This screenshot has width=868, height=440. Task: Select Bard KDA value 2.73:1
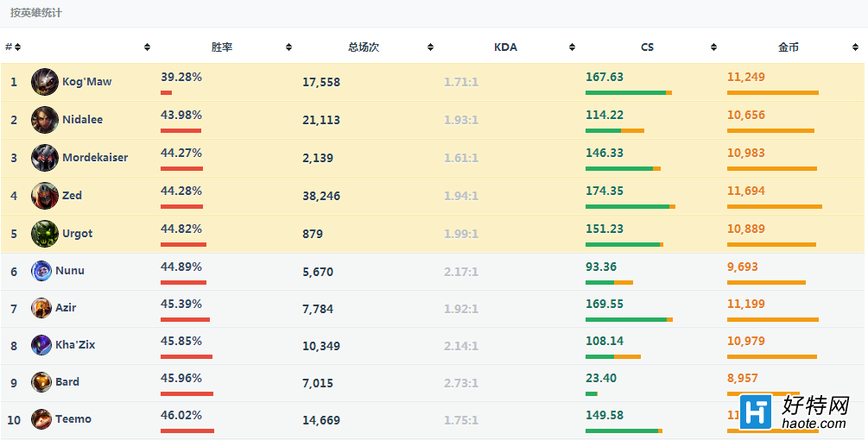(x=461, y=383)
